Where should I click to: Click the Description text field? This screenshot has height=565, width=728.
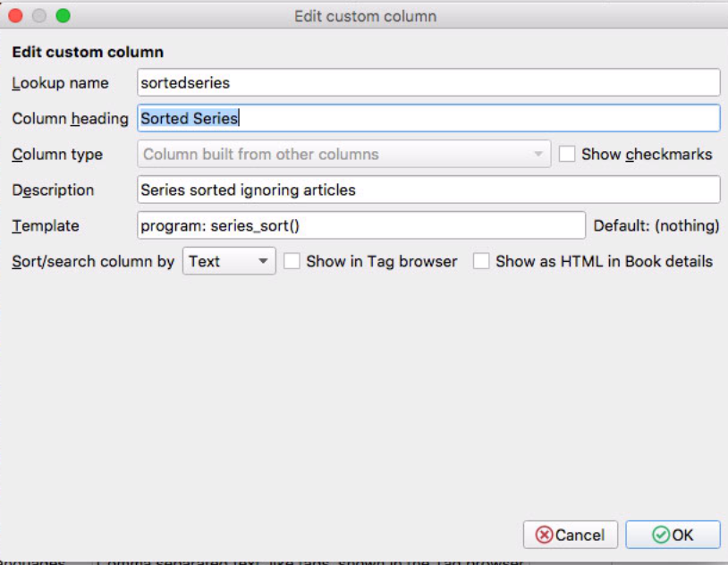pyautogui.click(x=429, y=190)
